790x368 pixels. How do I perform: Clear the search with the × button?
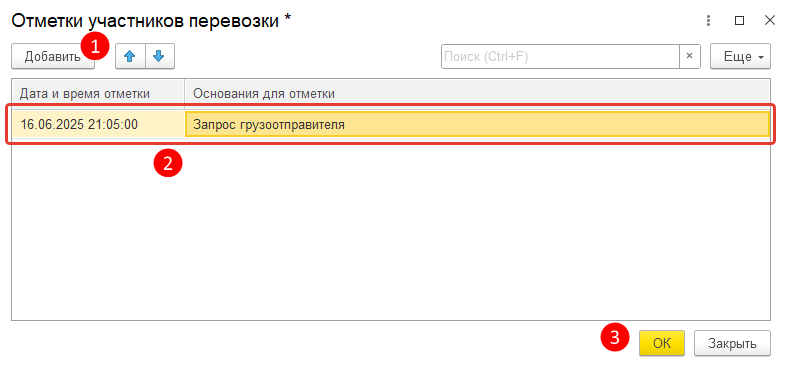[690, 56]
